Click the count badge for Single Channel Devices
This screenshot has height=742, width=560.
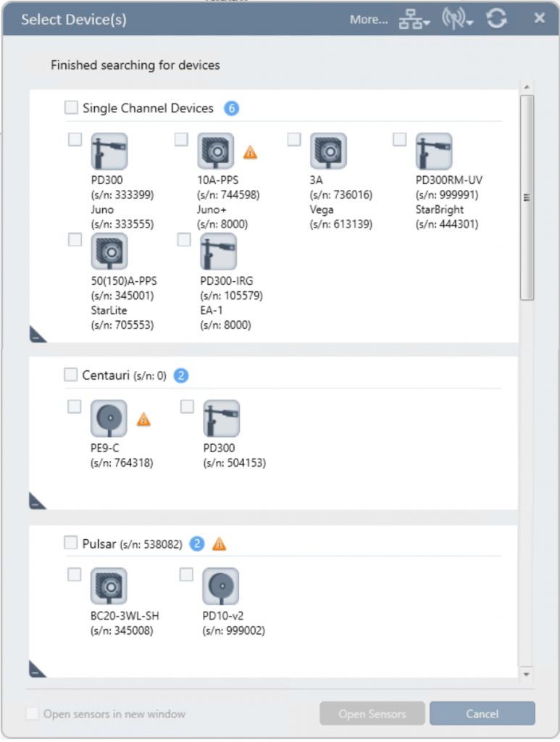click(x=231, y=109)
